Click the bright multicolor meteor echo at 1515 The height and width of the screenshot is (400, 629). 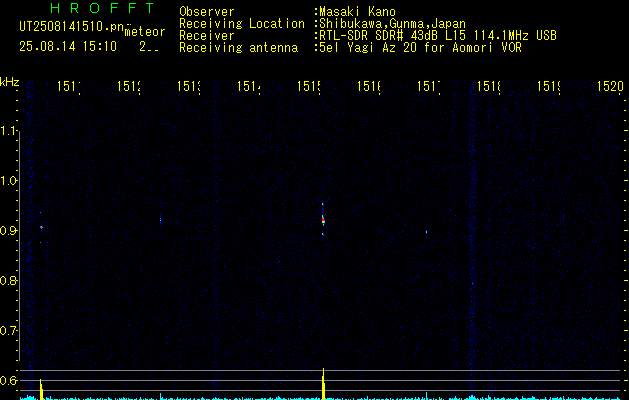(x=323, y=220)
